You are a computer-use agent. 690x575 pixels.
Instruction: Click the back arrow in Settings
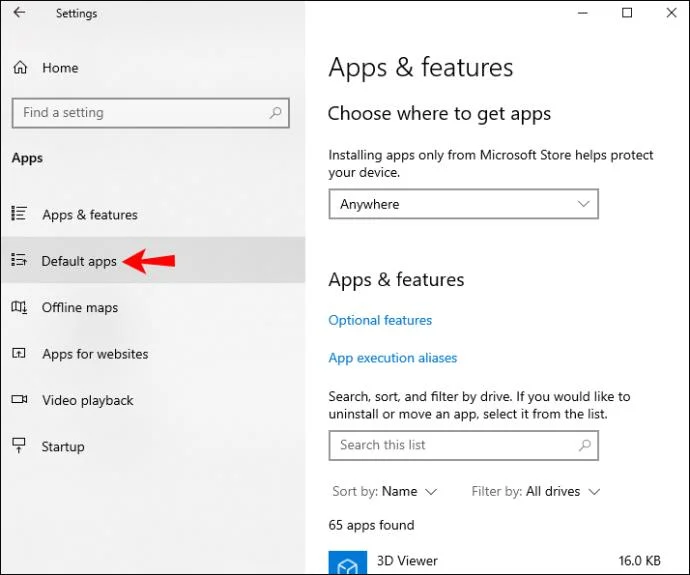click(x=19, y=12)
